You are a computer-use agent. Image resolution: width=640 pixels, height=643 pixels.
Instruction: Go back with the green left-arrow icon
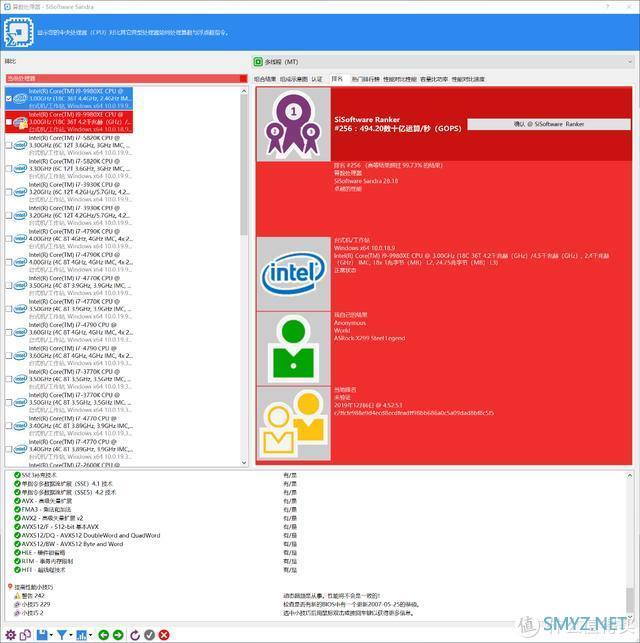tap(103, 635)
